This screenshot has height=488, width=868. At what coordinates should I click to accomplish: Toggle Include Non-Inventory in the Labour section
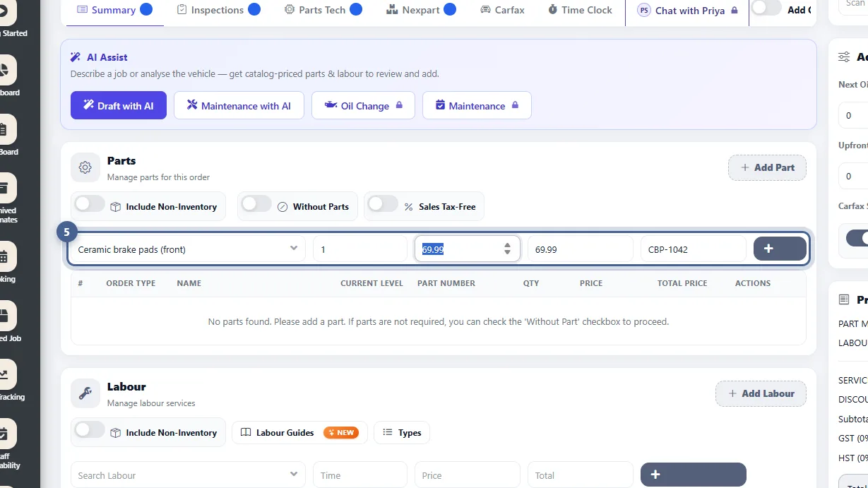pyautogui.click(x=90, y=430)
